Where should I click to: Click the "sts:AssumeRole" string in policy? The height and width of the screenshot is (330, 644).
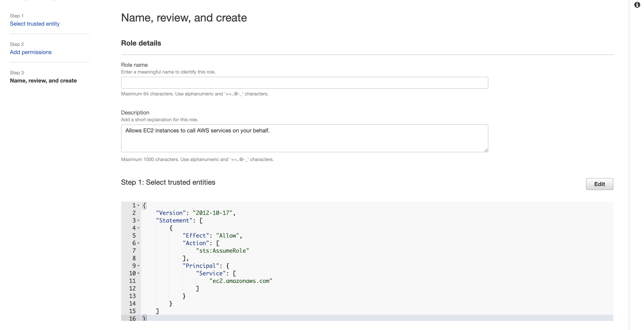[223, 251]
